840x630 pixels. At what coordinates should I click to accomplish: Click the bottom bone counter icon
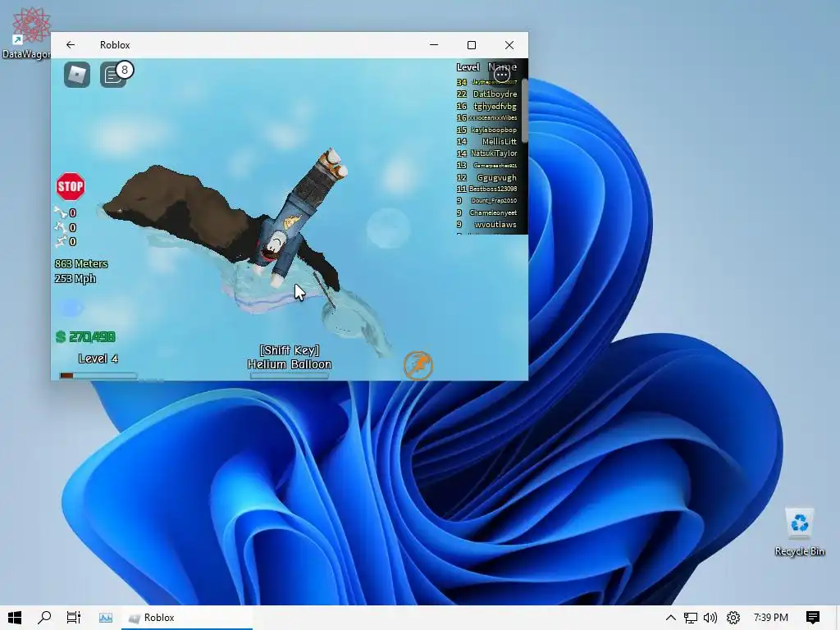pyautogui.click(x=61, y=242)
